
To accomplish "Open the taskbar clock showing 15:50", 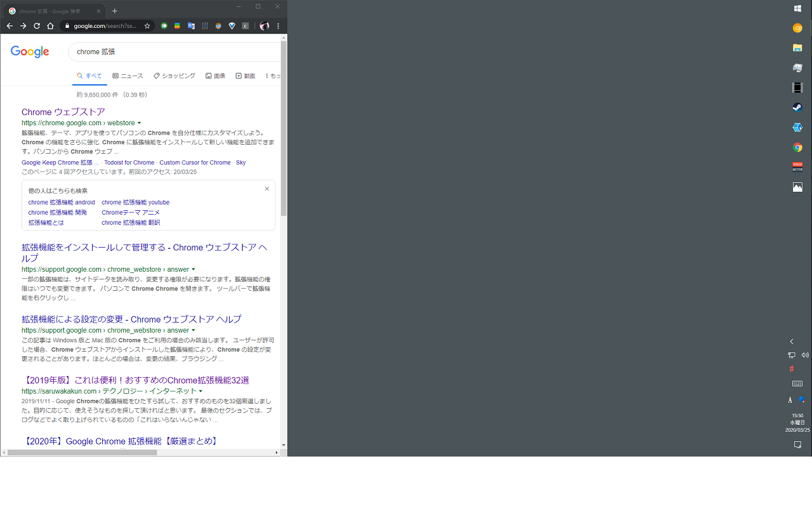I will 797,422.
